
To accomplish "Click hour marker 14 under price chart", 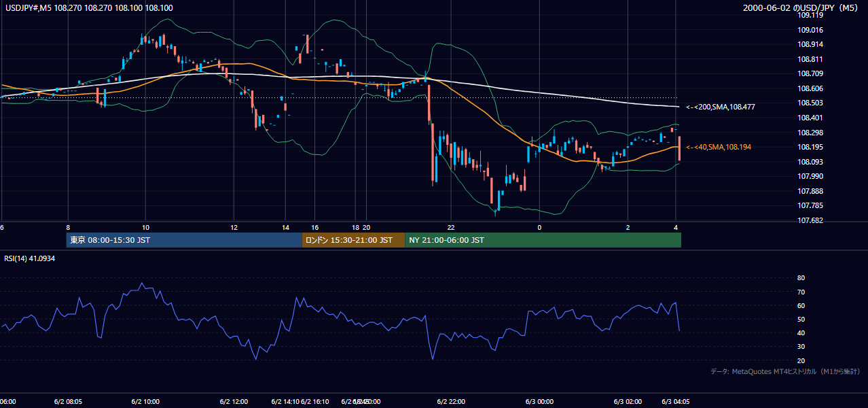I will [x=286, y=227].
